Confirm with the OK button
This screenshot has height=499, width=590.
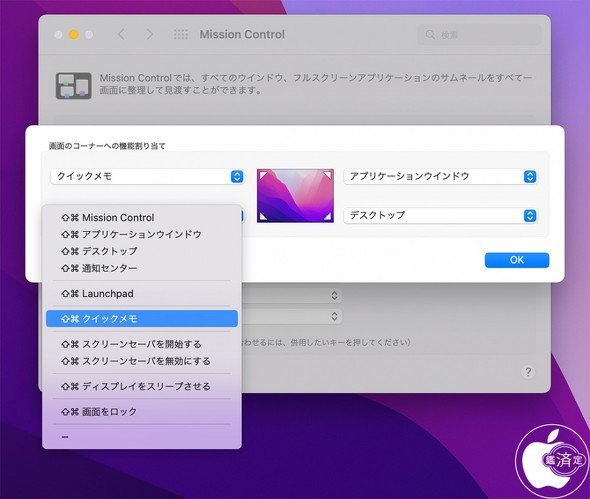pyautogui.click(x=517, y=260)
